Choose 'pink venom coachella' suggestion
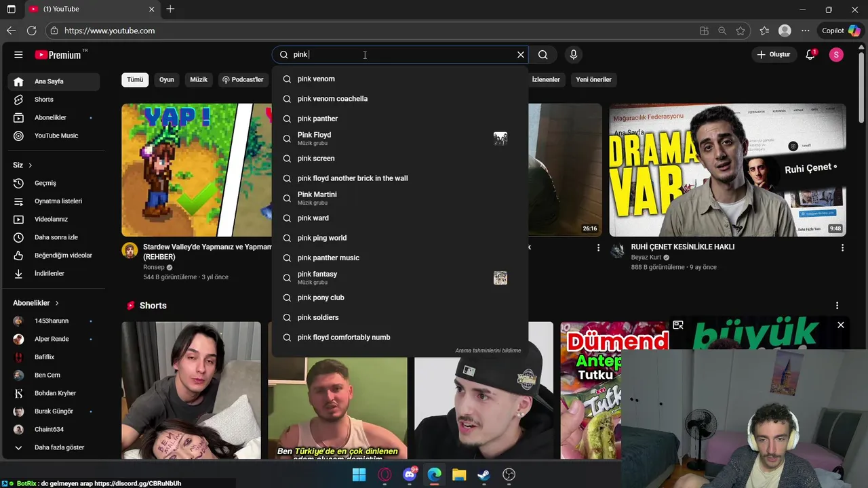868x488 pixels. pos(400,99)
